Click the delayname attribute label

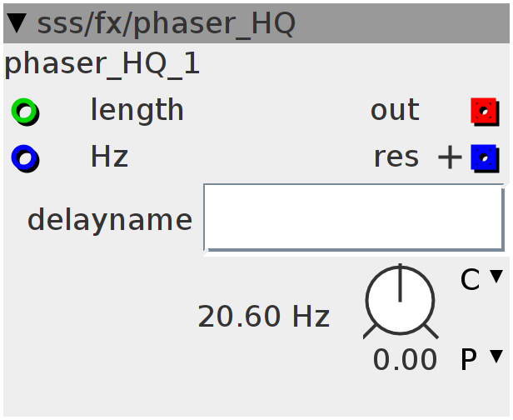click(x=110, y=219)
